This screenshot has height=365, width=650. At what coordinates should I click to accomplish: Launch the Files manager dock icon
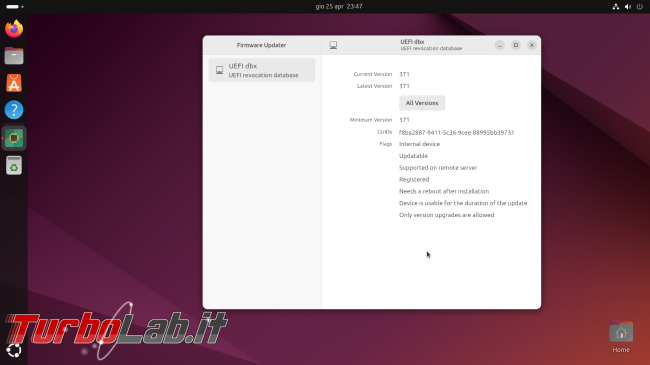[14, 56]
